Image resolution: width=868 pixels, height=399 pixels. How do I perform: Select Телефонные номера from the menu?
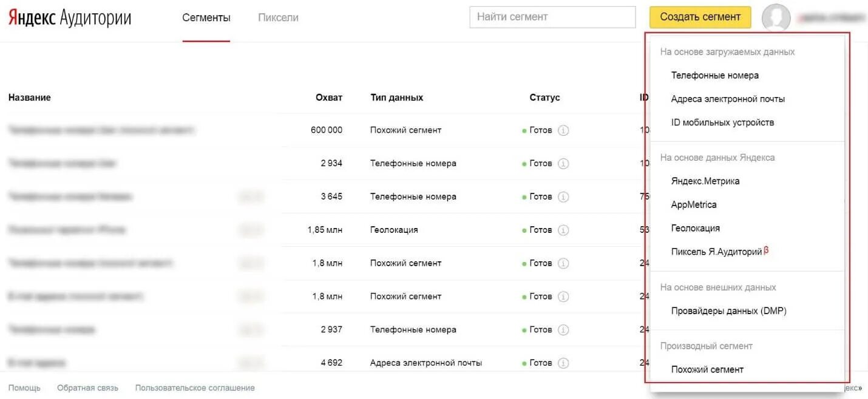(714, 75)
